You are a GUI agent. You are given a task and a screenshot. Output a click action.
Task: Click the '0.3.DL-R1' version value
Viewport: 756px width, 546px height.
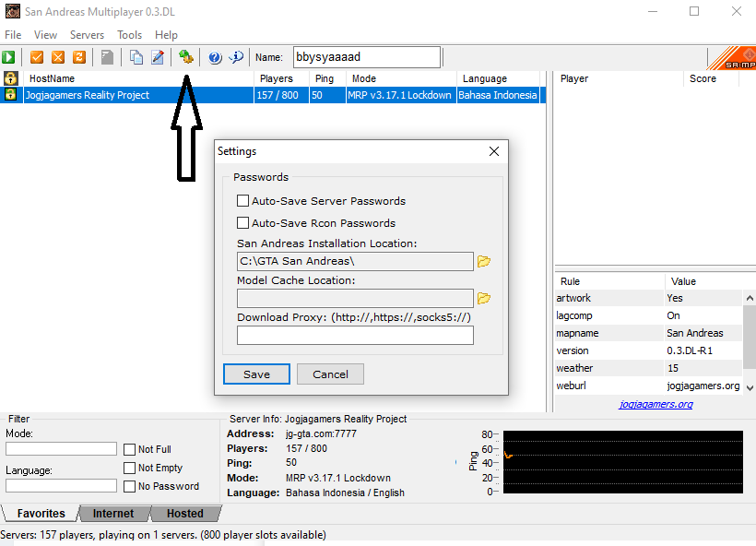point(690,350)
